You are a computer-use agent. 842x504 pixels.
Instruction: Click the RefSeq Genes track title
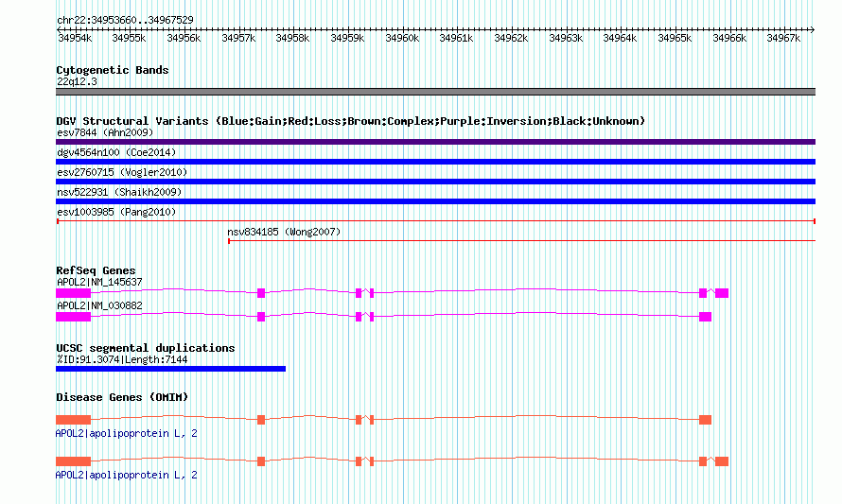pyautogui.click(x=96, y=270)
